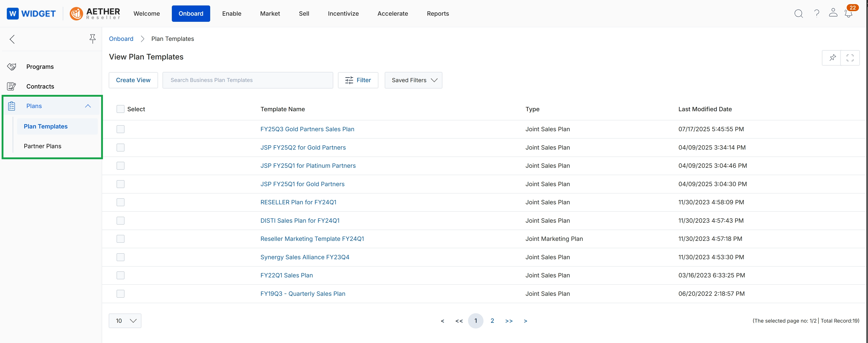Open DISTI Sales Plan for FY24Q1 template
This screenshot has height=343, width=868.
pyautogui.click(x=300, y=220)
